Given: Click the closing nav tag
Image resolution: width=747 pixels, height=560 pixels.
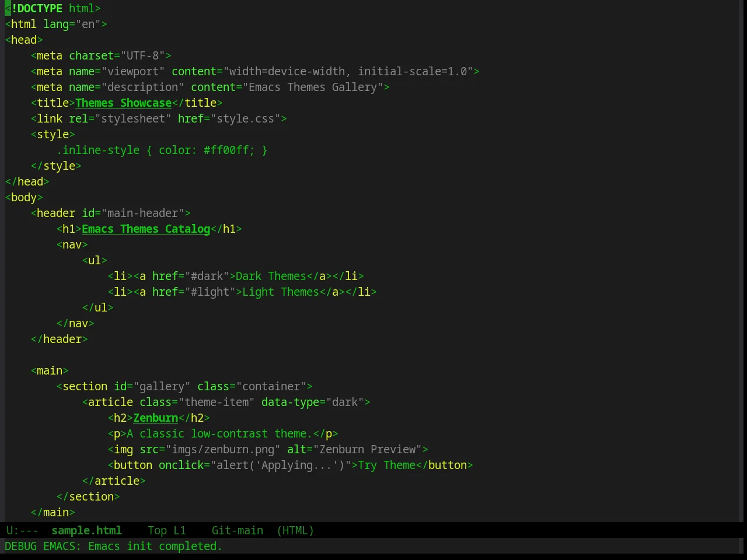Looking at the screenshot, I should click(x=75, y=323).
